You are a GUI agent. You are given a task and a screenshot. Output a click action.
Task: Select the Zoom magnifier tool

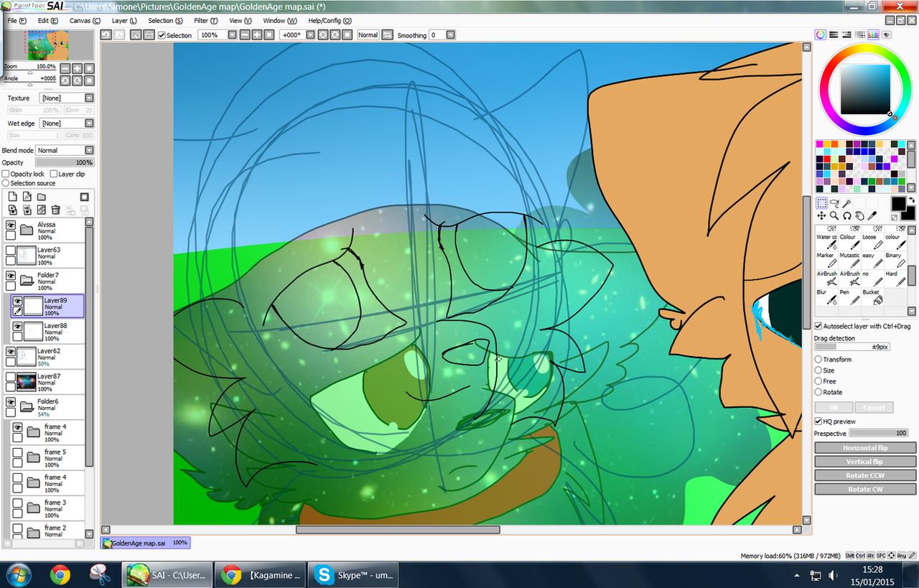834,215
